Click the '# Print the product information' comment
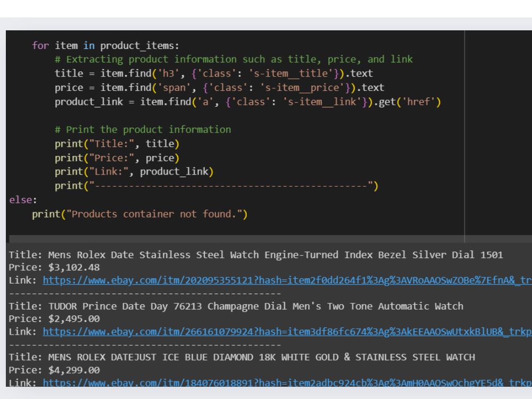 click(143, 130)
